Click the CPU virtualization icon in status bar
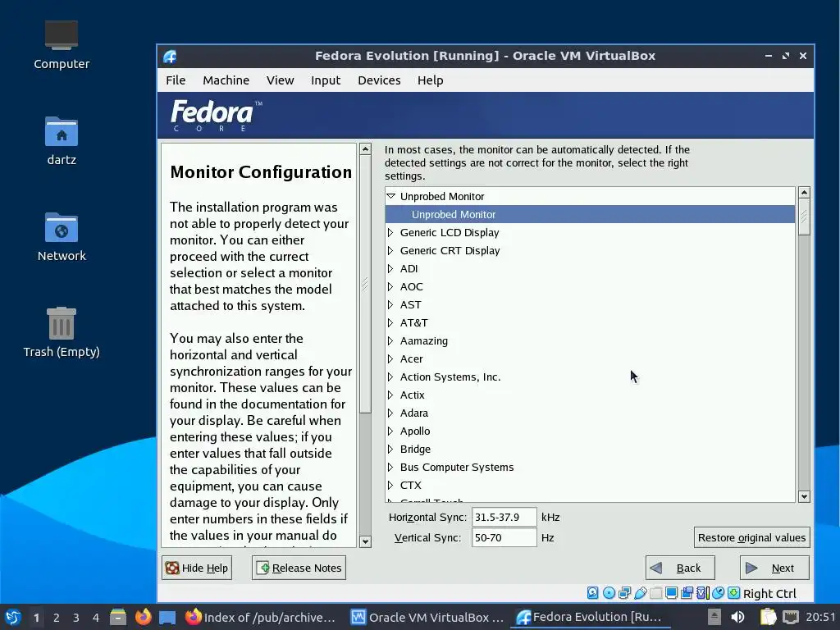 click(702, 593)
